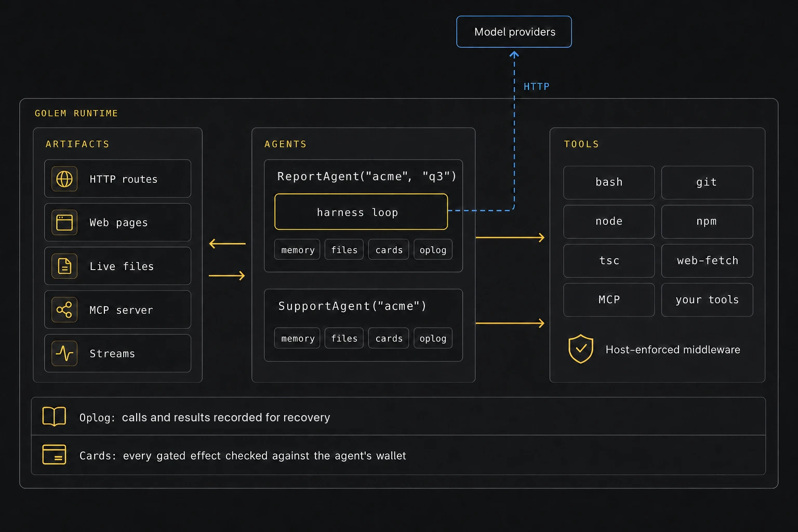Viewport: 798px width, 532px height.
Task: Click the memory chip under ReportAgent
Action: tap(297, 249)
